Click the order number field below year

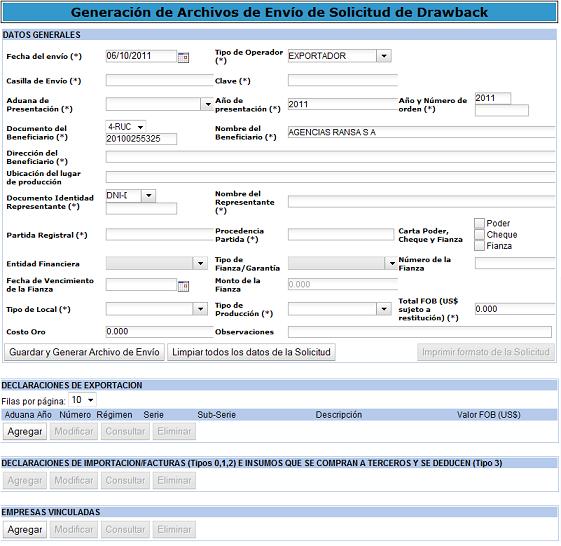502,110
